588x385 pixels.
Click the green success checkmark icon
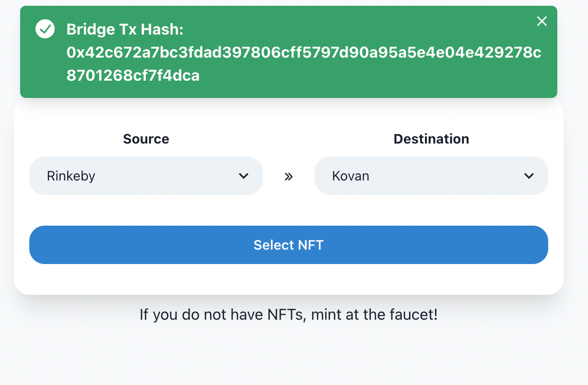coord(45,29)
